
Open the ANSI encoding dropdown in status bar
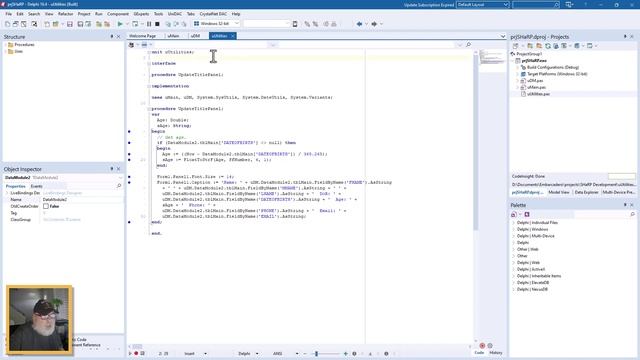(x=297, y=353)
